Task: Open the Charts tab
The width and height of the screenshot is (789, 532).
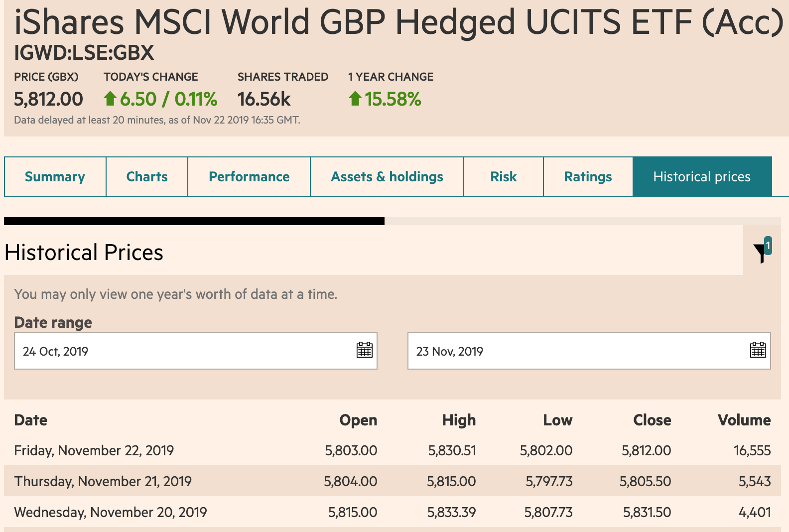Action: click(x=147, y=177)
